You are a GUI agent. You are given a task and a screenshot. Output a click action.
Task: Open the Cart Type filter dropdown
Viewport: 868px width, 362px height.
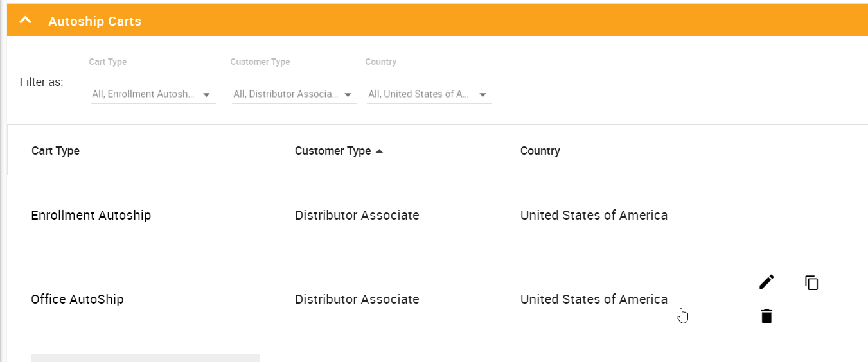click(153, 94)
